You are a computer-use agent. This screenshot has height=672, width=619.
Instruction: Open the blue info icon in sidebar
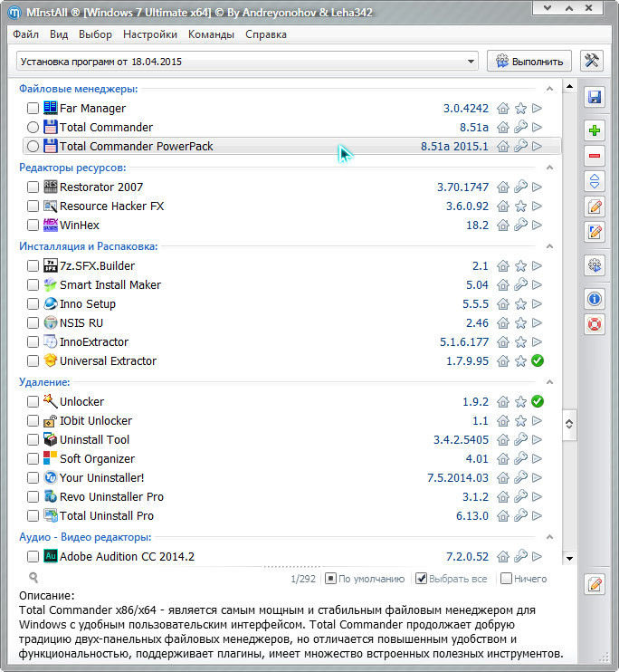[x=595, y=299]
